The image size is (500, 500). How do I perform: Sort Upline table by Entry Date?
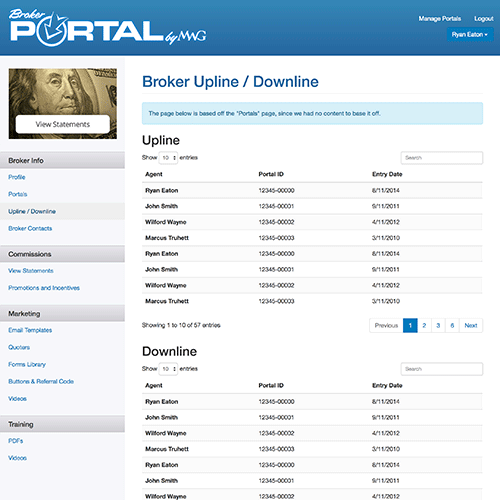387,174
